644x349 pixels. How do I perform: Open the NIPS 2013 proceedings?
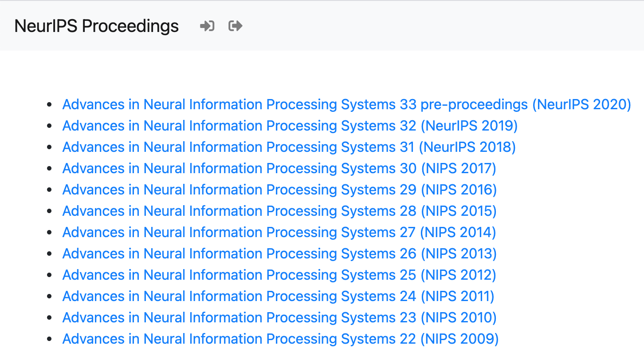(279, 254)
